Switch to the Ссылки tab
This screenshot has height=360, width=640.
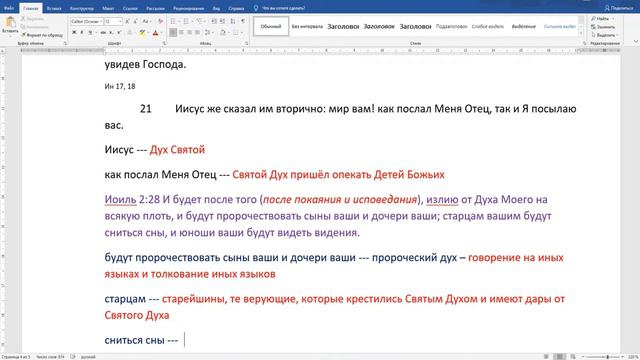[x=130, y=8]
